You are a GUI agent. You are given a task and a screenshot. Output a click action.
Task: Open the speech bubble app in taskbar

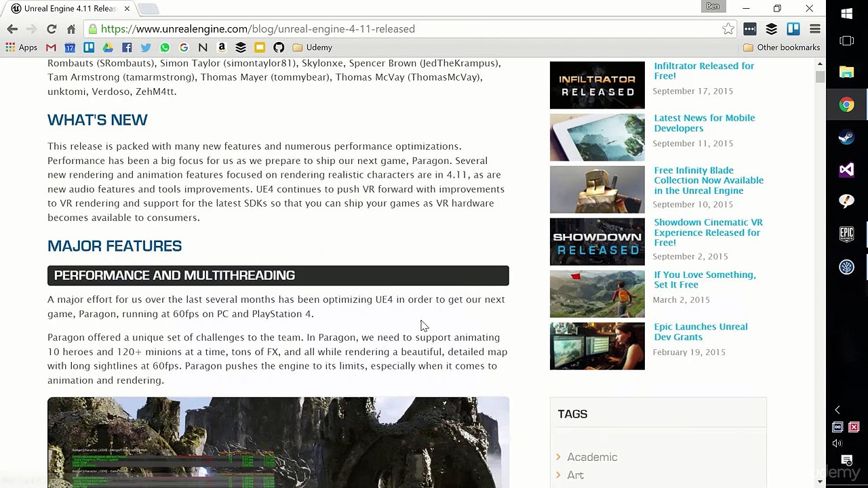point(846,202)
